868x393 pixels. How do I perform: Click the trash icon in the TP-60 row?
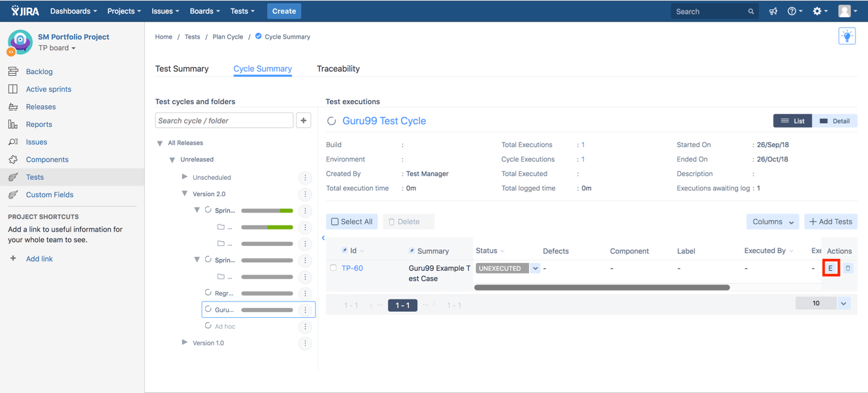pos(848,268)
